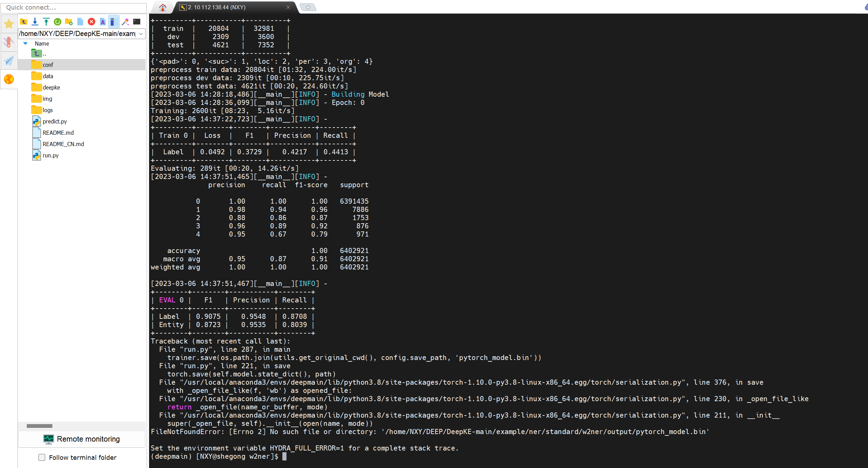Image resolution: width=868 pixels, height=468 pixels.
Task: Download selected file from remote server
Action: [x=35, y=21]
